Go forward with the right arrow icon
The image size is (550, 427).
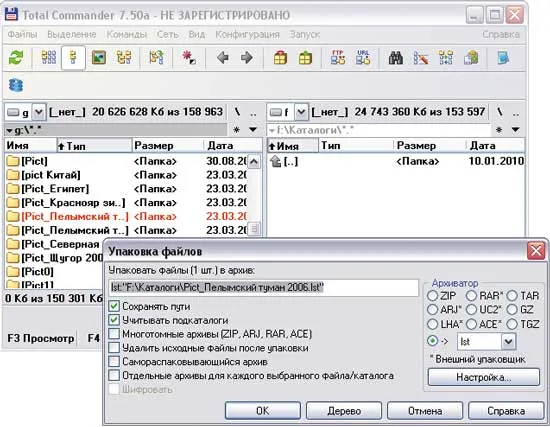tap(247, 58)
